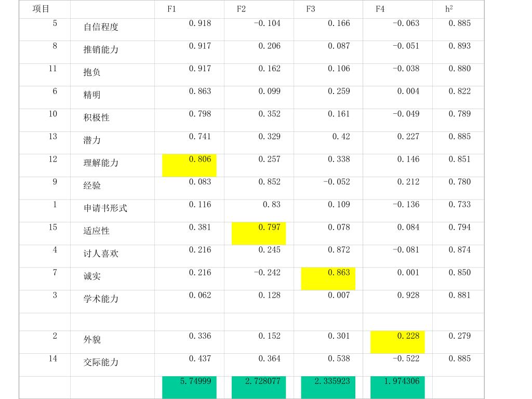The image size is (532, 399).
Task: Select the 积极性 cell
Action: [112, 121]
